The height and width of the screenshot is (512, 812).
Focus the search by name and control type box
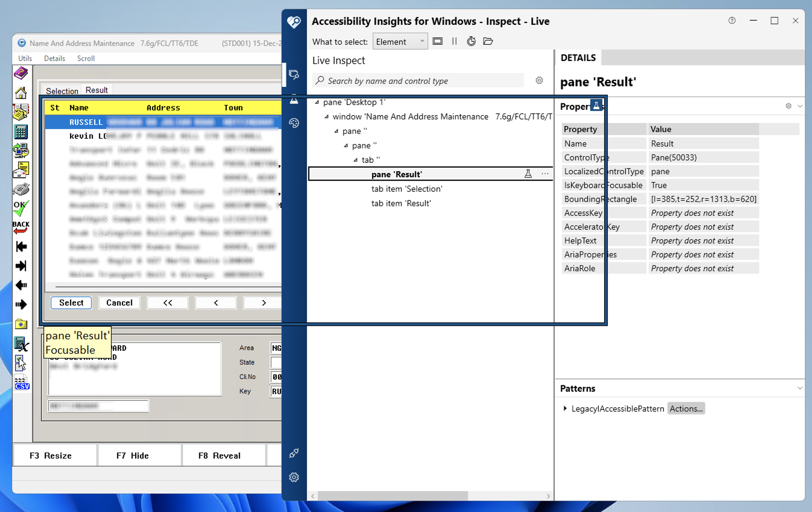[418, 80]
